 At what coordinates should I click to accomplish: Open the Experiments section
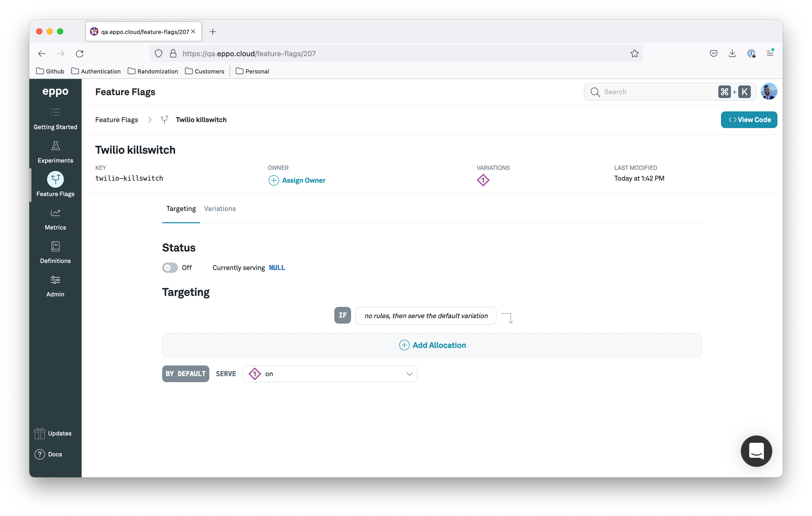[55, 151]
